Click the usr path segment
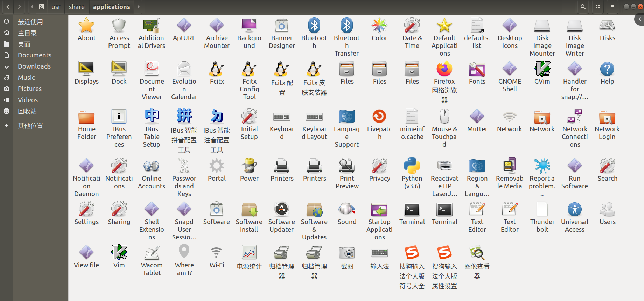This screenshot has height=301, width=644. [56, 7]
